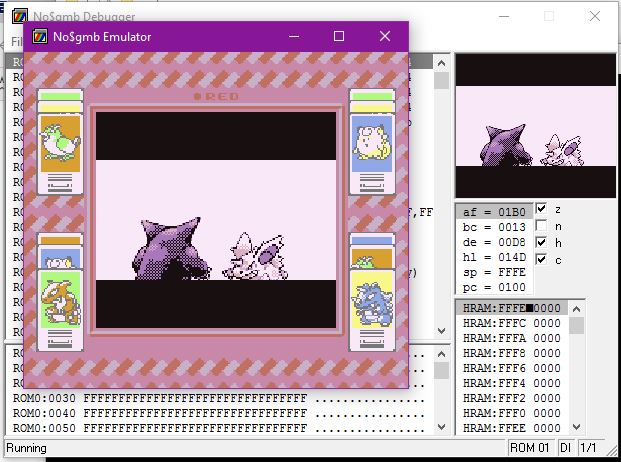
Task: Select stack row HRAM:FFF6
Action: (x=512, y=368)
